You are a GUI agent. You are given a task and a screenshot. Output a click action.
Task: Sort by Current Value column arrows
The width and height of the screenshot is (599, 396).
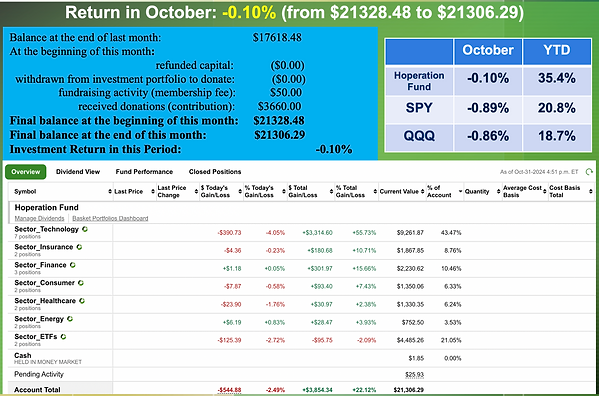[423, 191]
